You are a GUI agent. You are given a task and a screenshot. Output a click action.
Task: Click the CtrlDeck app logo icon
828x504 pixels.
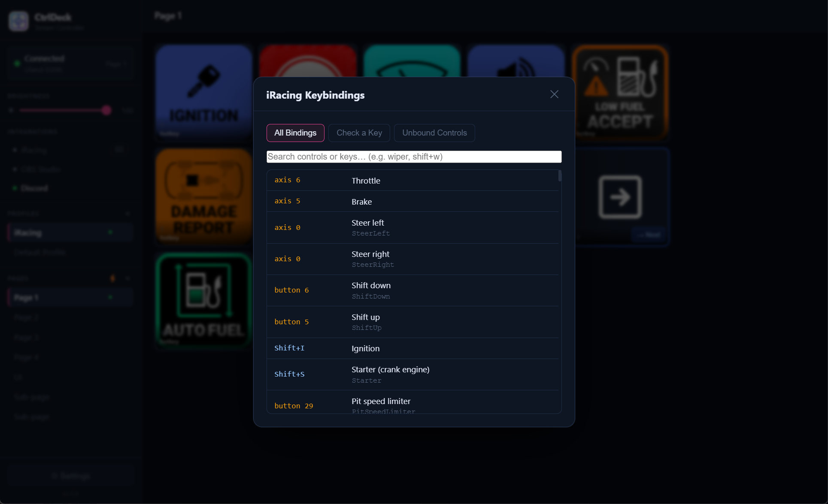point(19,21)
